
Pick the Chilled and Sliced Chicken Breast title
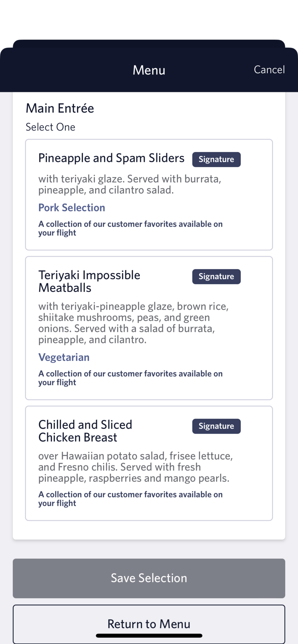(x=85, y=431)
